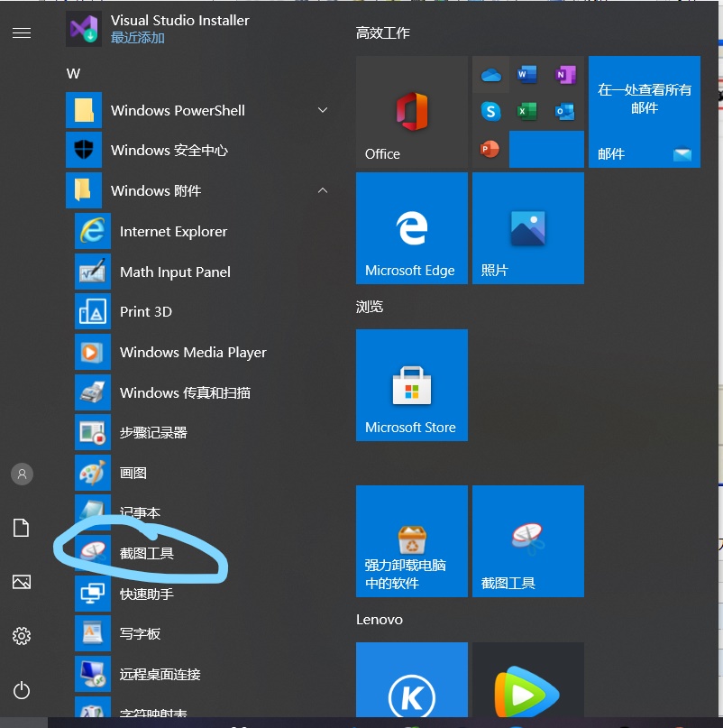Open the Windows 安全中心 shield icon
723x728 pixels.
[x=84, y=150]
